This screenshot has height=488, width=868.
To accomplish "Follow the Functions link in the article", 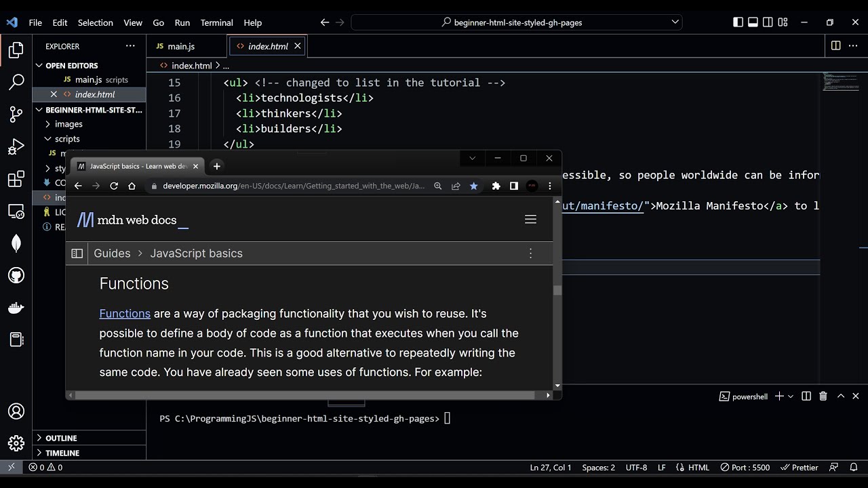I will point(125,313).
